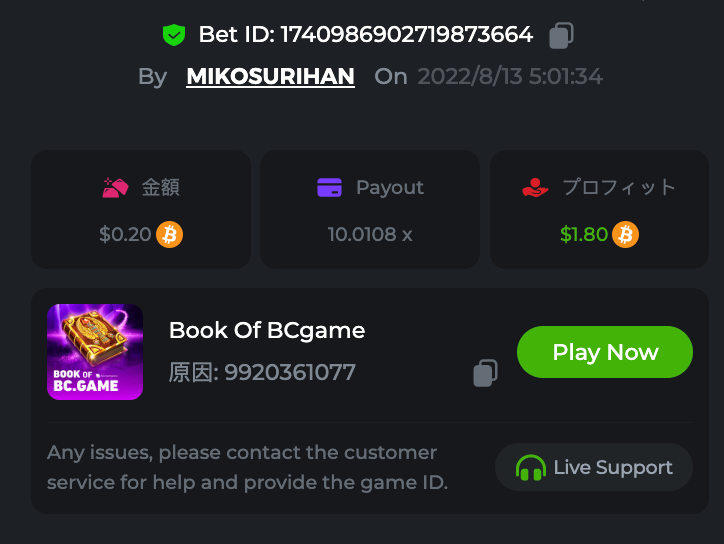Click the bet date 2022/8/13 timestamp
Image resolution: width=724 pixels, height=544 pixels.
510,77
